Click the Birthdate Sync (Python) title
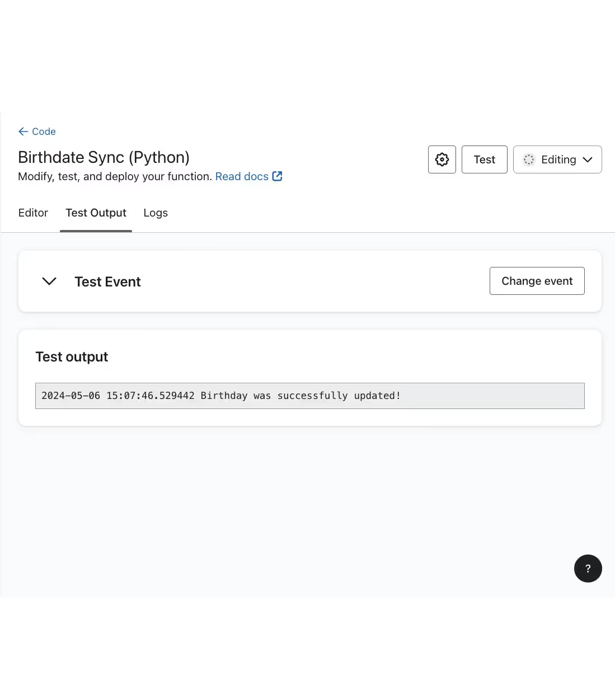This screenshot has height=700, width=615. point(104,157)
